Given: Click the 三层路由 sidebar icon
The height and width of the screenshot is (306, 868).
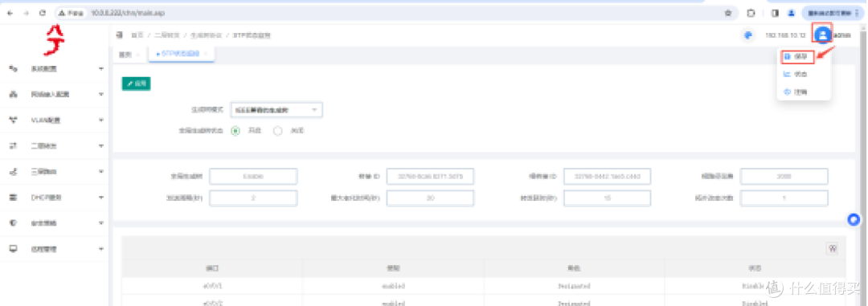Looking at the screenshot, I should pyautogui.click(x=14, y=172).
